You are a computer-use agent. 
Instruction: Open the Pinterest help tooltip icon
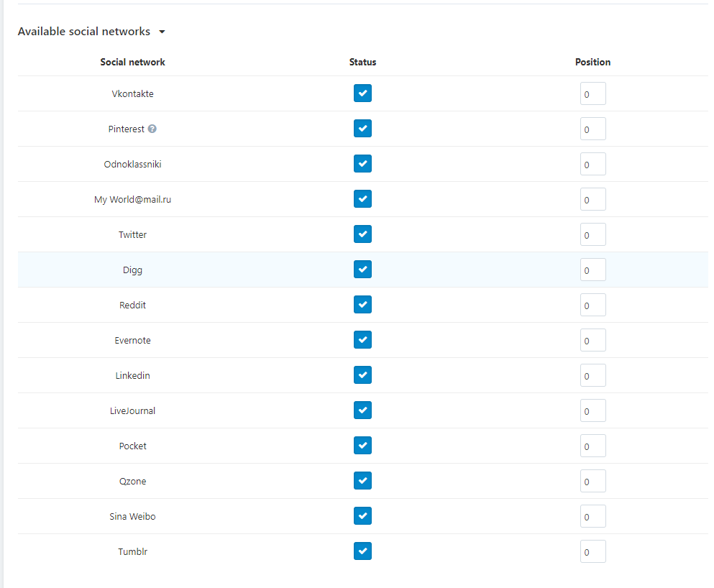point(152,129)
